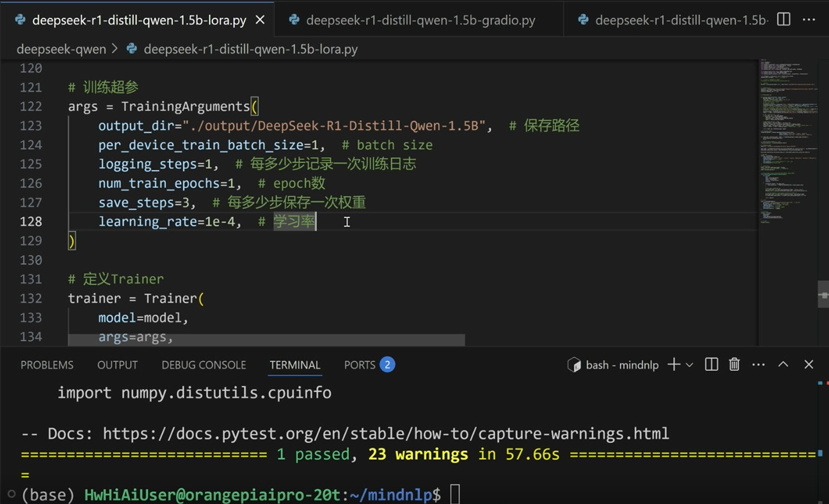Switch to the OUTPUT panel tab
Screen dimensions: 829x504
coord(117,365)
